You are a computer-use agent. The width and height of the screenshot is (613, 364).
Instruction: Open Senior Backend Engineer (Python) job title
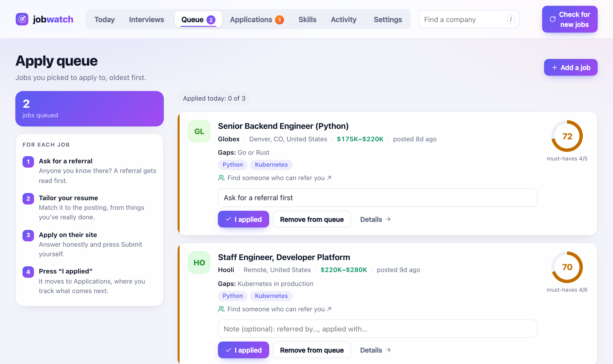click(x=283, y=126)
